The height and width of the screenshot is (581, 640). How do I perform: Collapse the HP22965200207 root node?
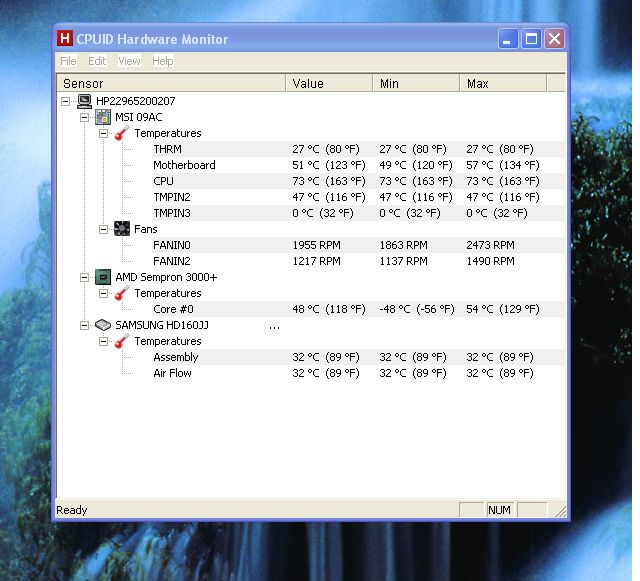pyautogui.click(x=65, y=101)
